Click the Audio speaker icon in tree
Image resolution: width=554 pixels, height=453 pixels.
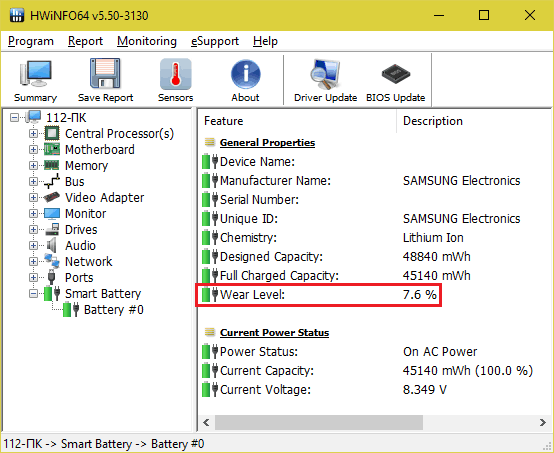(x=52, y=245)
